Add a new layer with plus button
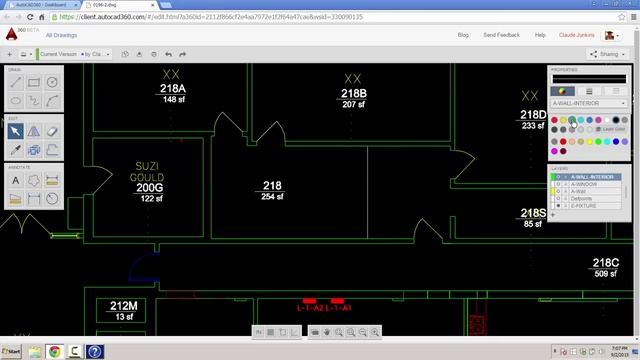Image resolution: width=640 pixels, height=360 pixels. pos(553,215)
